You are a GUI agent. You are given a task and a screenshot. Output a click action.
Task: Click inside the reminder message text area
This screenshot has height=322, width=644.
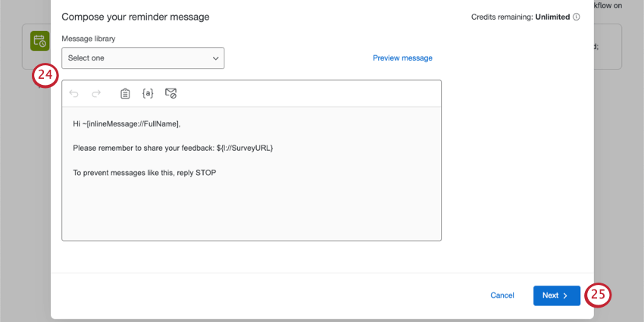point(252,174)
